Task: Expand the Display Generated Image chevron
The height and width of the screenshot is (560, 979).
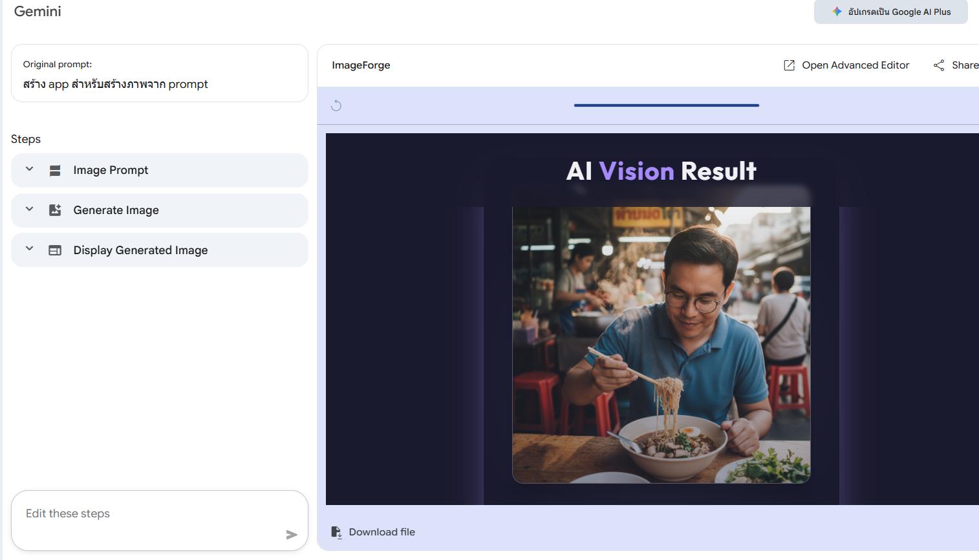Action: pos(29,249)
